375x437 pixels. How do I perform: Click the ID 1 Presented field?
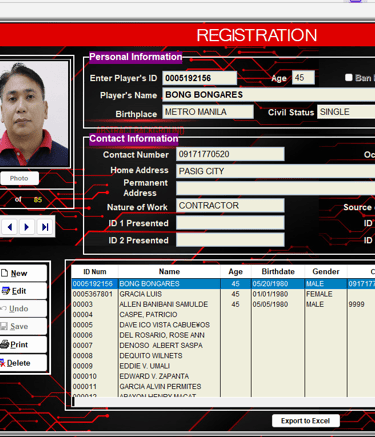pos(230,223)
